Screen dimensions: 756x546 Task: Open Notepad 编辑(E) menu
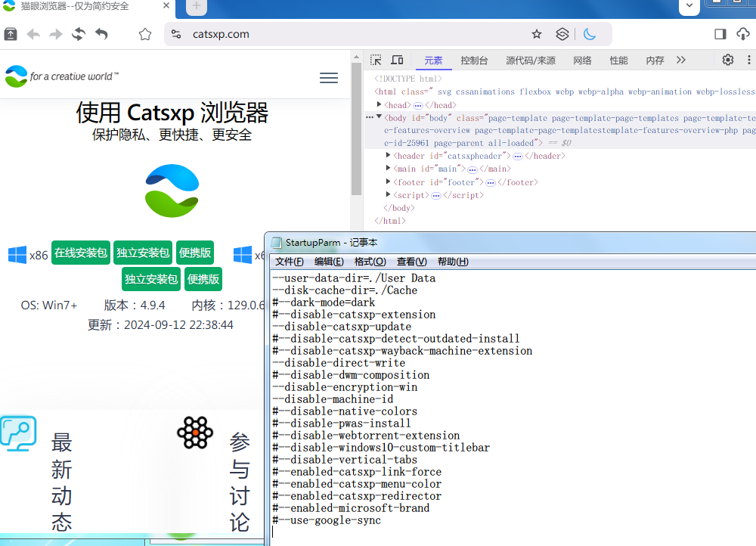[329, 262]
